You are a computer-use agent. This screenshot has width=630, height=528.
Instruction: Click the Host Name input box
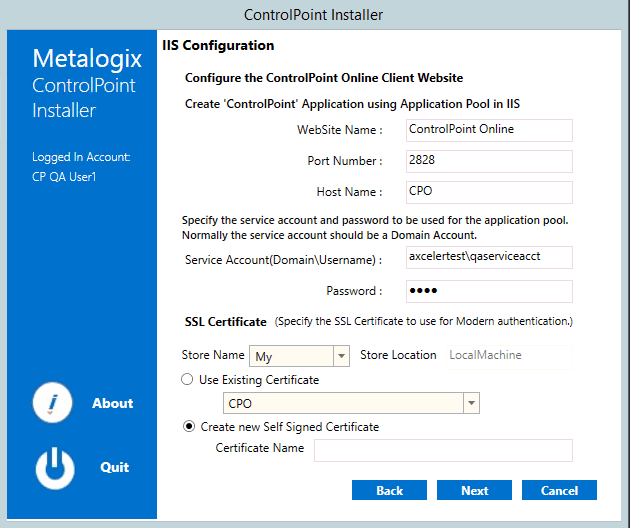[488, 192]
